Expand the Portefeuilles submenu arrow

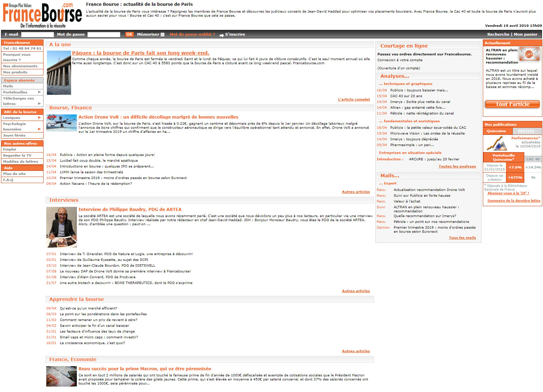pos(39,92)
